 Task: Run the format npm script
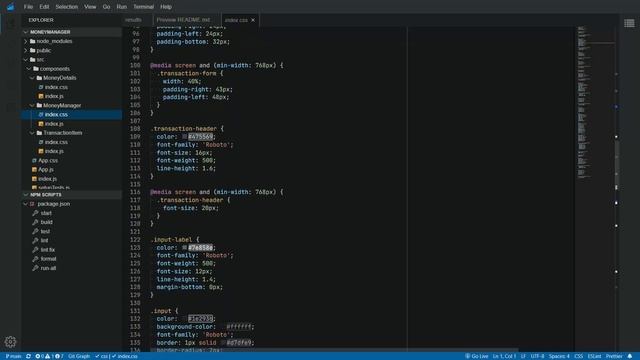pos(48,259)
